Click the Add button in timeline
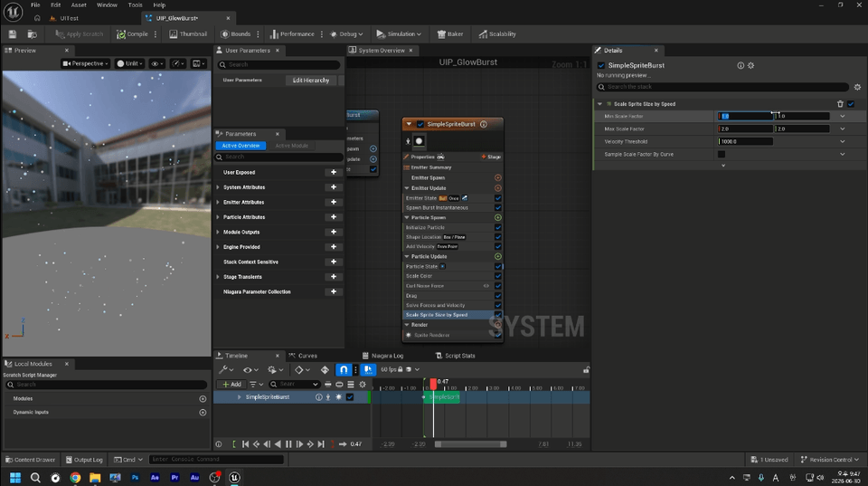 [x=231, y=384]
